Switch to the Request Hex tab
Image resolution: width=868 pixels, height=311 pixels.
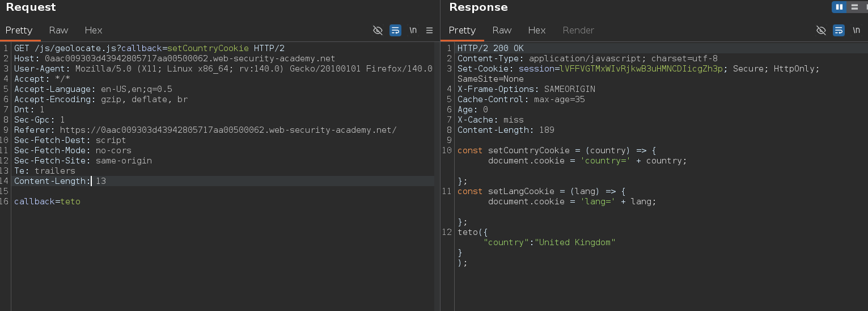(94, 30)
